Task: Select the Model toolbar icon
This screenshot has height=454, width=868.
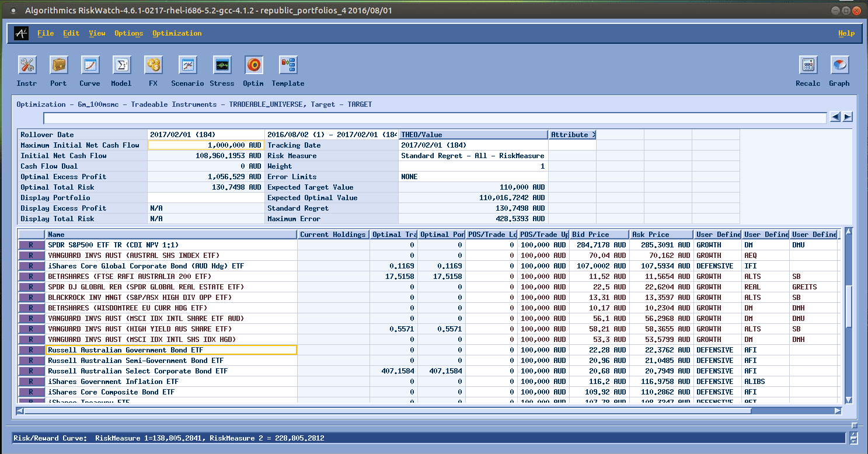Action: (121, 65)
